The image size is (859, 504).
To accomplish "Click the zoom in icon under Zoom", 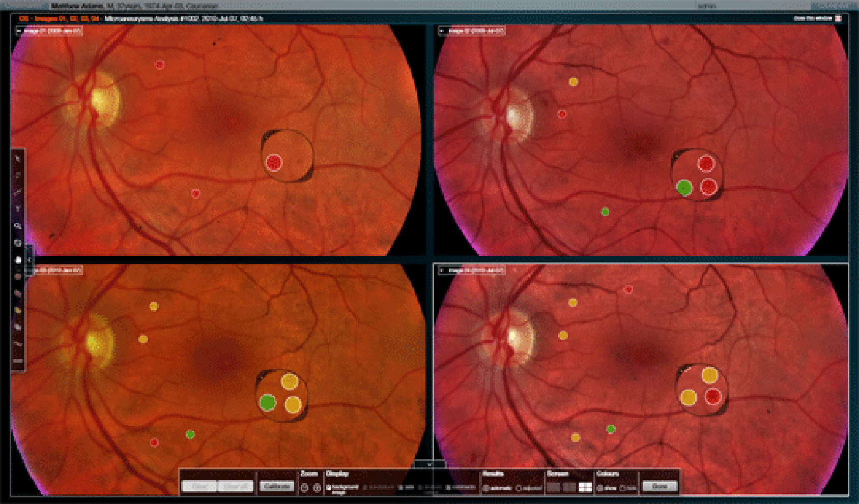I will [317, 488].
